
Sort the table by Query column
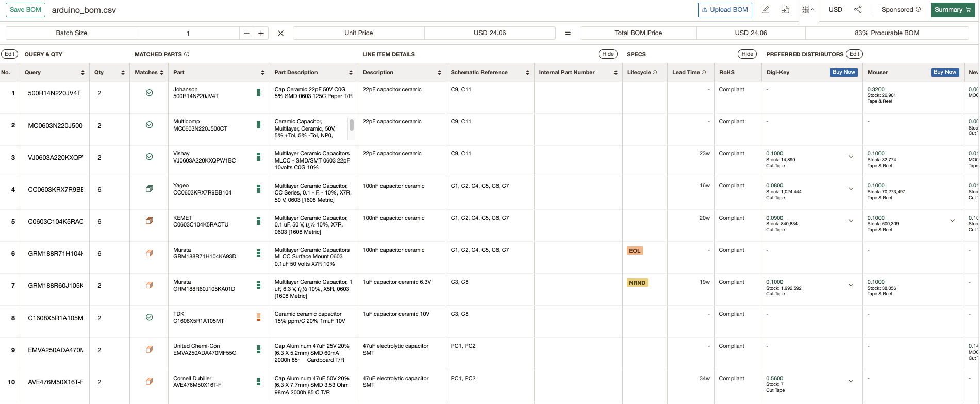coord(82,73)
